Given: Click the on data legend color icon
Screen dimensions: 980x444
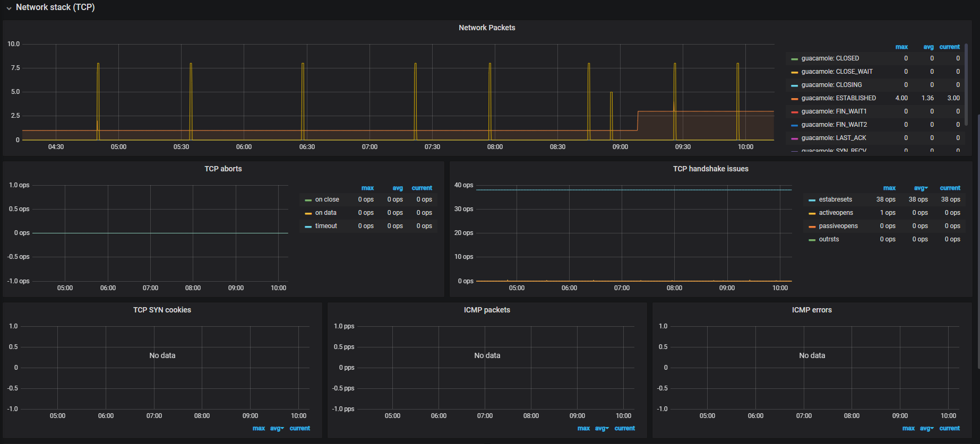Looking at the screenshot, I should coord(308,213).
